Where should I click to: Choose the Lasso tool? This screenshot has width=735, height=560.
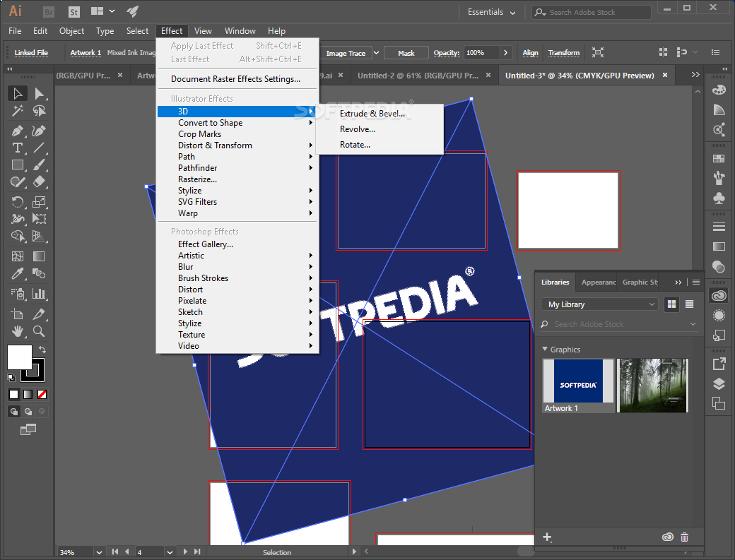click(40, 111)
